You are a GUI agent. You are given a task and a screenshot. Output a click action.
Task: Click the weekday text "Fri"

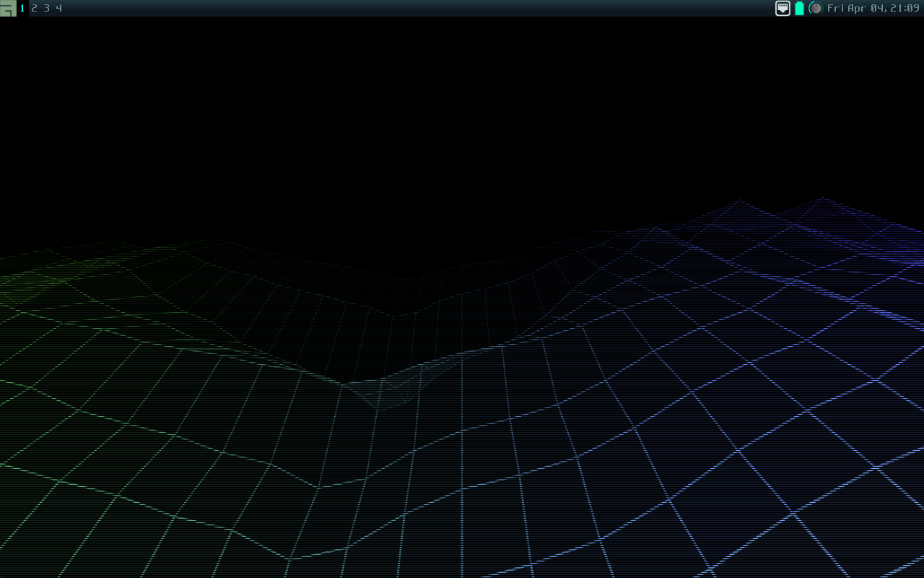835,8
